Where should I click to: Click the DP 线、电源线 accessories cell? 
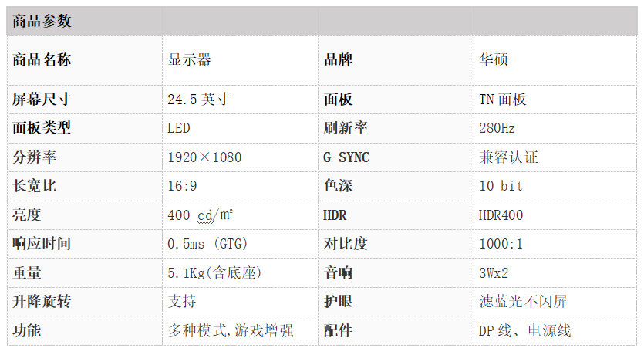pos(555,331)
